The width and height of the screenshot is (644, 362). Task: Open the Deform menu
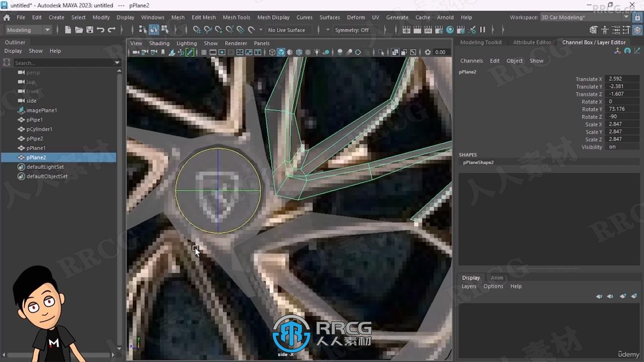(x=356, y=17)
